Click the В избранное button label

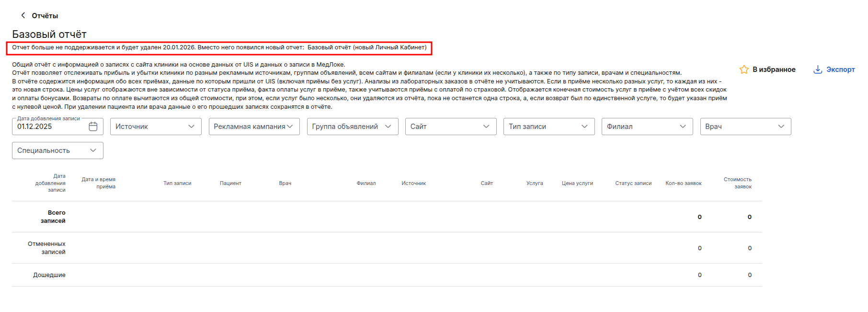click(774, 69)
